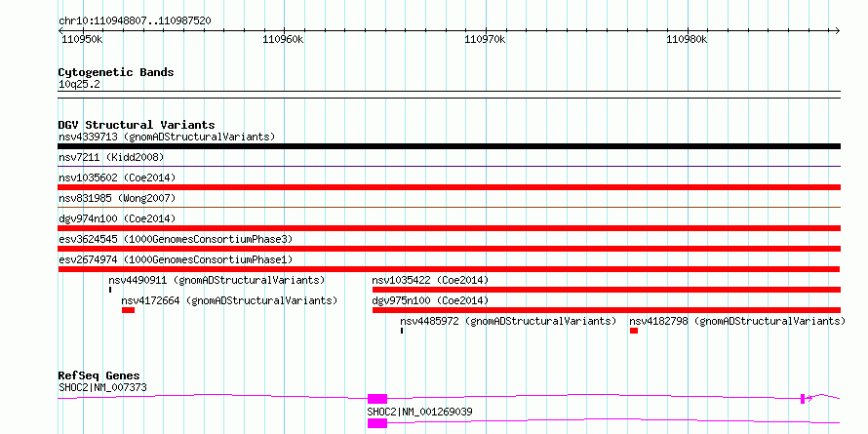Click the 110970k ruler label
This screenshot has height=434, width=868.
[x=485, y=39]
